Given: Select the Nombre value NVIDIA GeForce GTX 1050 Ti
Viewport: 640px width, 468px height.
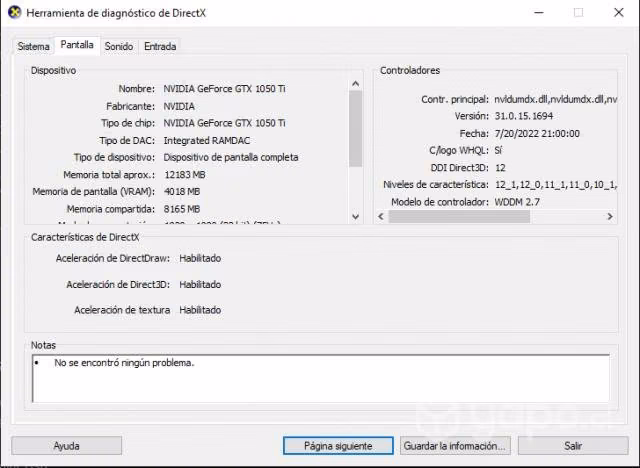Looking at the screenshot, I should coord(224,89).
